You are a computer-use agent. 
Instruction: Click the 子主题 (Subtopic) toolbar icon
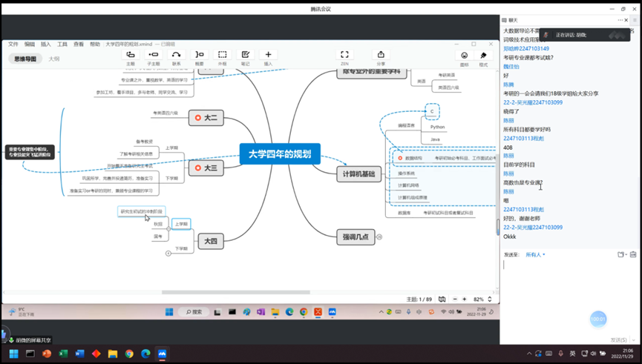[154, 56]
